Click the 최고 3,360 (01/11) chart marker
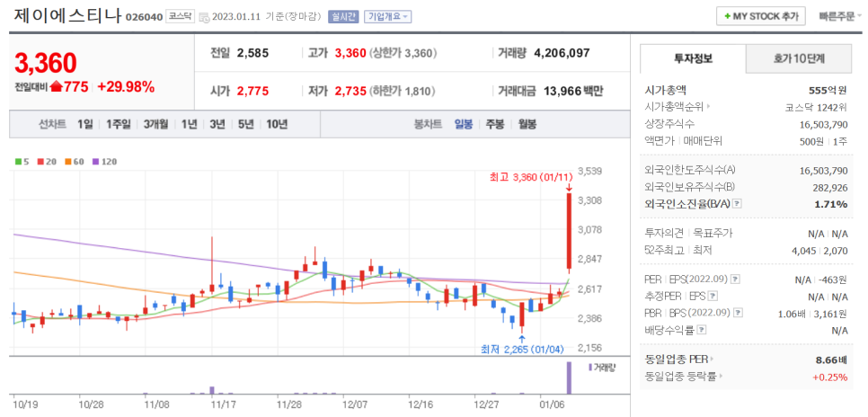 (529, 177)
